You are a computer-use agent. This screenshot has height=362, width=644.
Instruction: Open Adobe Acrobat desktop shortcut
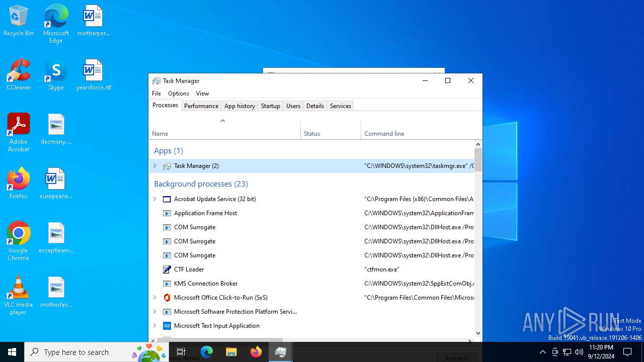(x=19, y=133)
